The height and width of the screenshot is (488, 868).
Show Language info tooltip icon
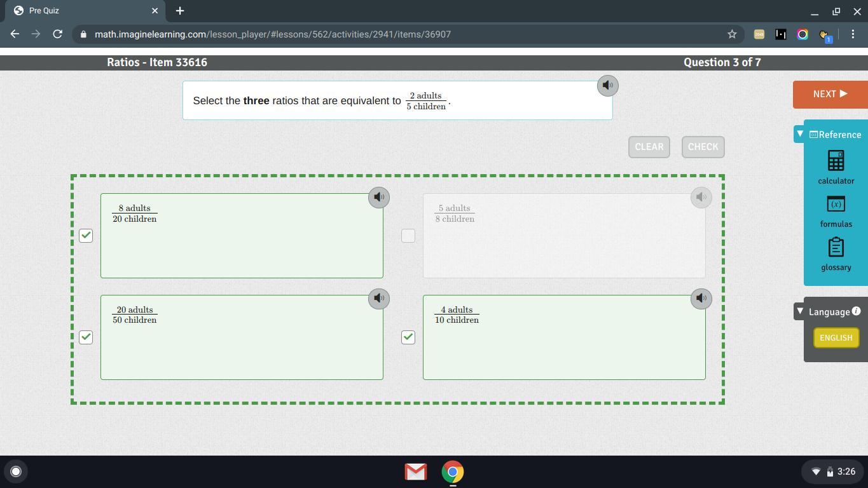(856, 311)
